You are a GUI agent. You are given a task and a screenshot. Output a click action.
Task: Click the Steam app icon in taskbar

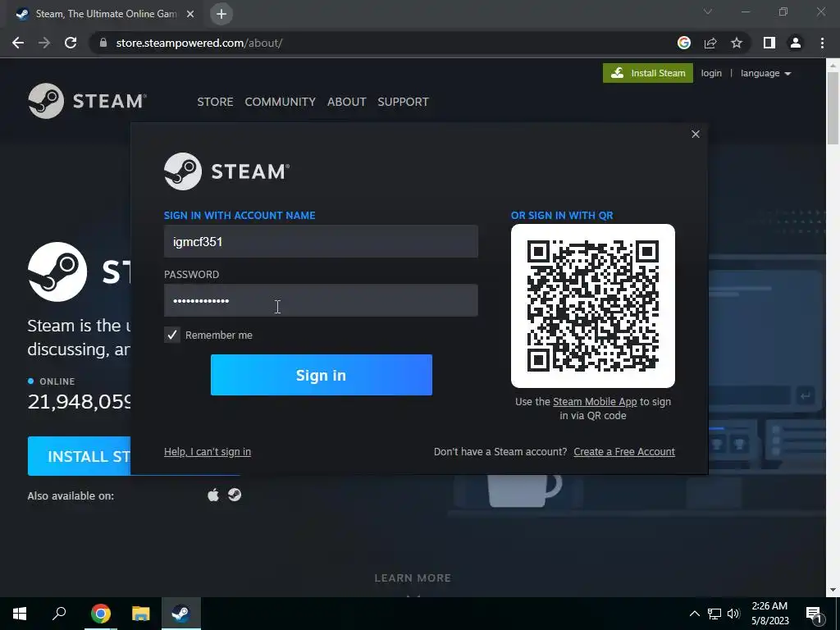[181, 614]
